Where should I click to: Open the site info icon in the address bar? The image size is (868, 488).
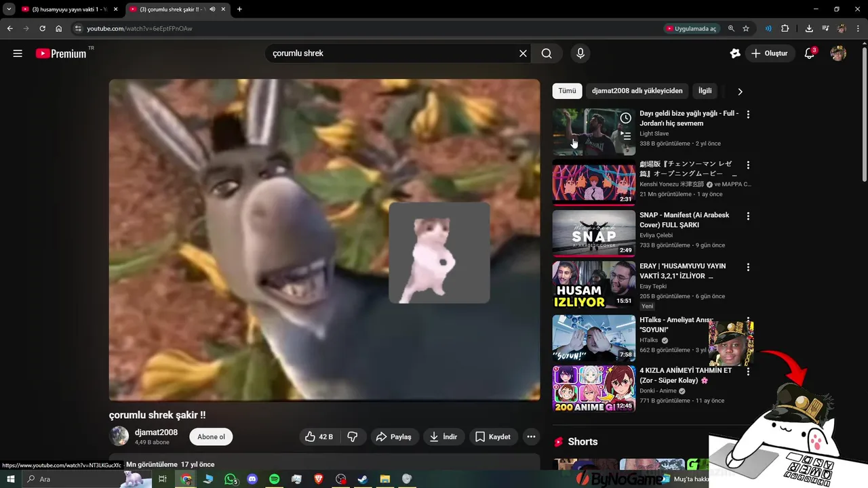coord(78,28)
